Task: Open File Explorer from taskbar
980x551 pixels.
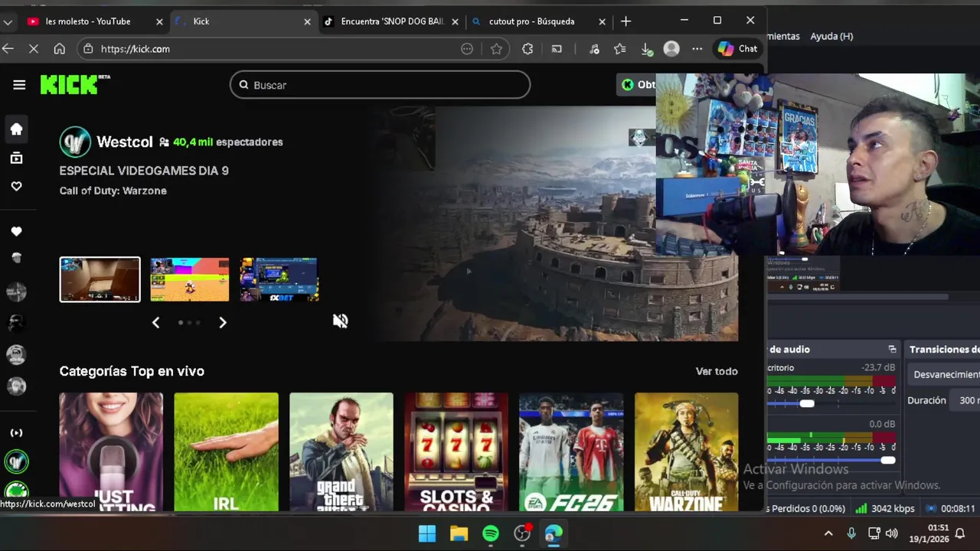Action: coord(459,533)
